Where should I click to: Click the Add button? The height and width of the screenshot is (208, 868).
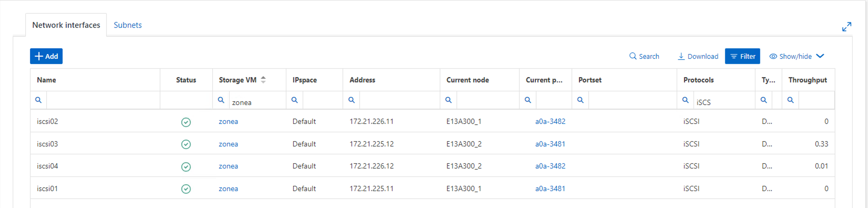point(46,56)
